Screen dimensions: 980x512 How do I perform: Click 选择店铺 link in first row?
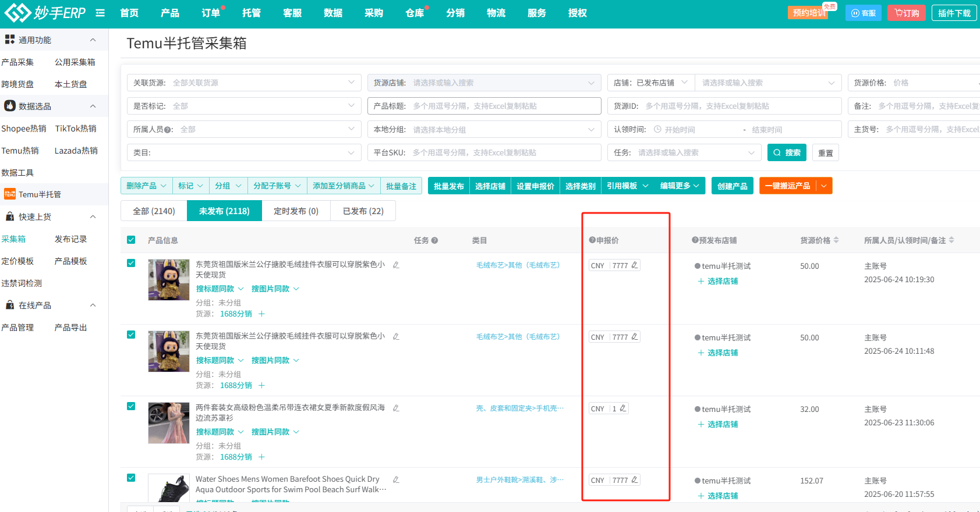pyautogui.click(x=718, y=281)
